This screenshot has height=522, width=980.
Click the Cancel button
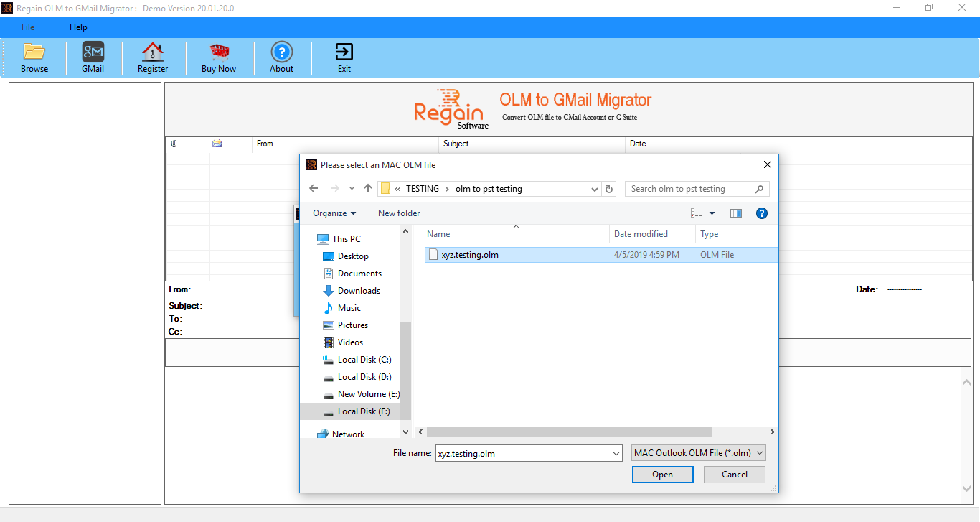click(733, 474)
